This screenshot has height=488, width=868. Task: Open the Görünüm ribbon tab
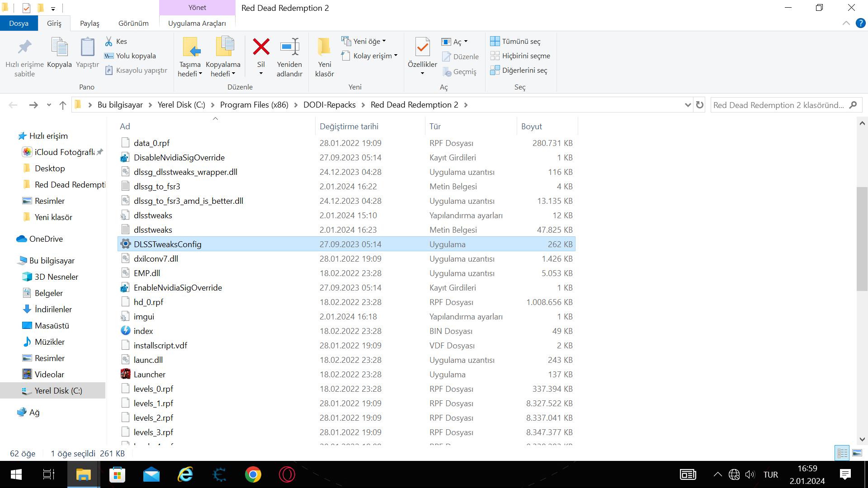[x=133, y=23]
